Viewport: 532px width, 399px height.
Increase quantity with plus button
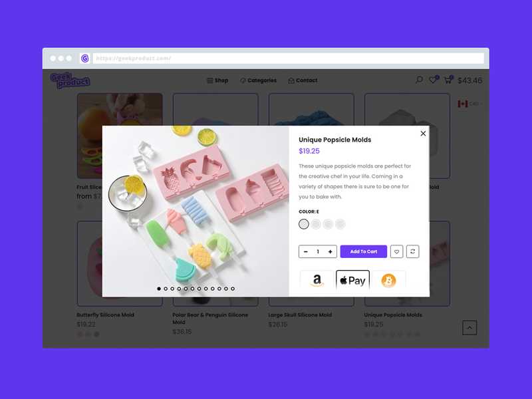coord(330,251)
